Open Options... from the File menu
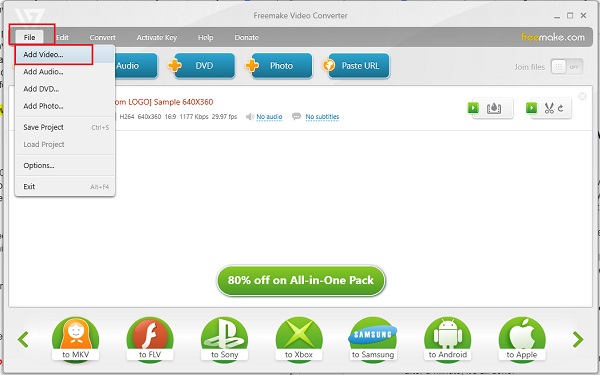 click(x=65, y=165)
